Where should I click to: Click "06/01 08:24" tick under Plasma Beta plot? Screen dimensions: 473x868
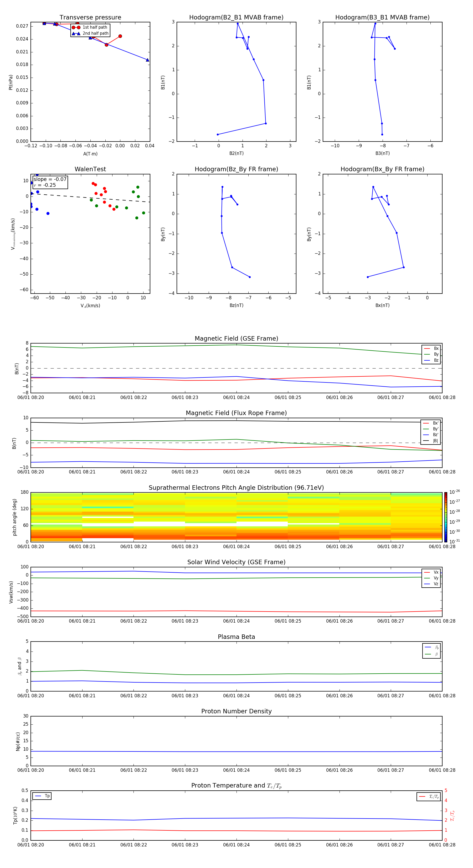click(236, 696)
